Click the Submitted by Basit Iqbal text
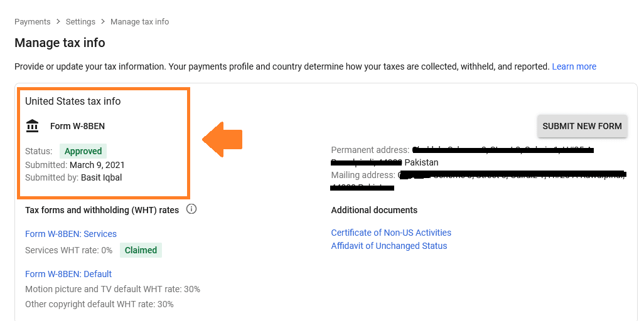Viewport: 644px width, 321px height. (x=73, y=177)
